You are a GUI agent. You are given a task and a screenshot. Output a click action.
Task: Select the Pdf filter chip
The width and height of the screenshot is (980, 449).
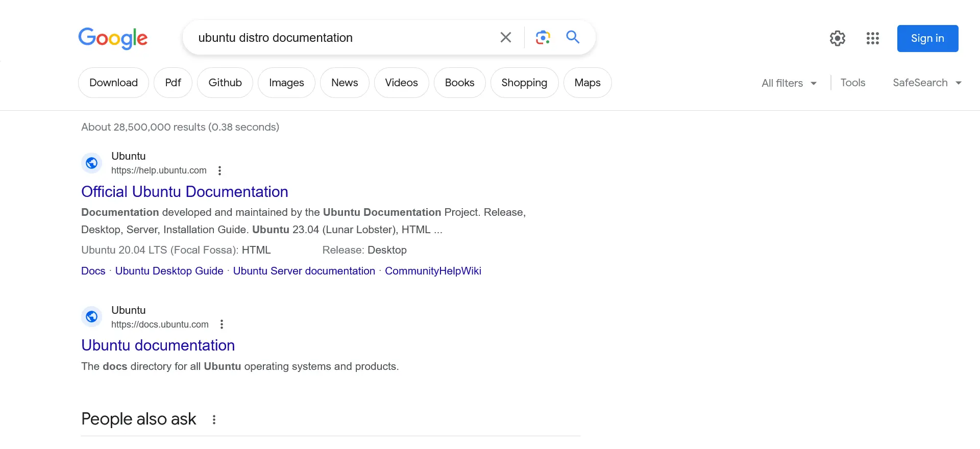(173, 83)
